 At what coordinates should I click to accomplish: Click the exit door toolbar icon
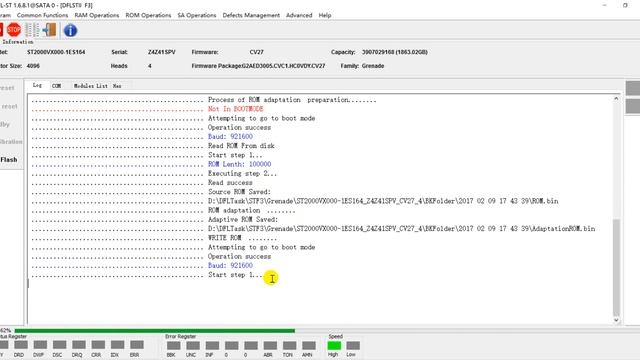(x=49, y=30)
